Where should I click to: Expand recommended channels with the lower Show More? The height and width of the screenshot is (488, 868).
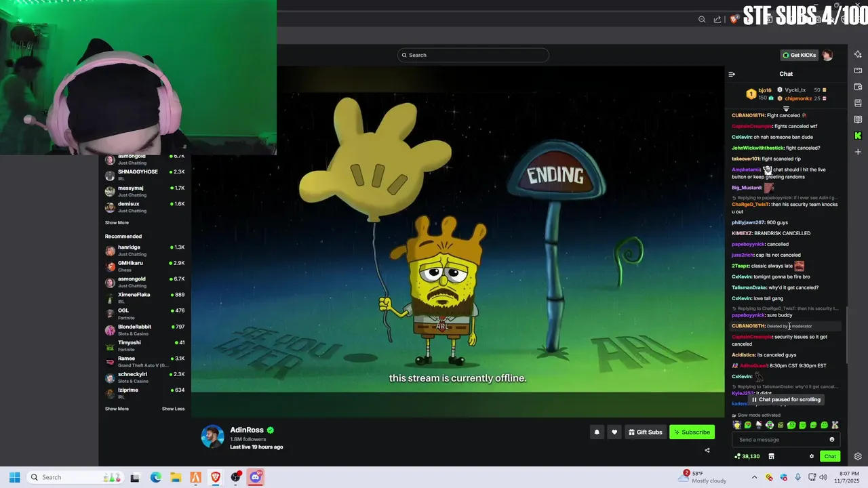pyautogui.click(x=117, y=409)
